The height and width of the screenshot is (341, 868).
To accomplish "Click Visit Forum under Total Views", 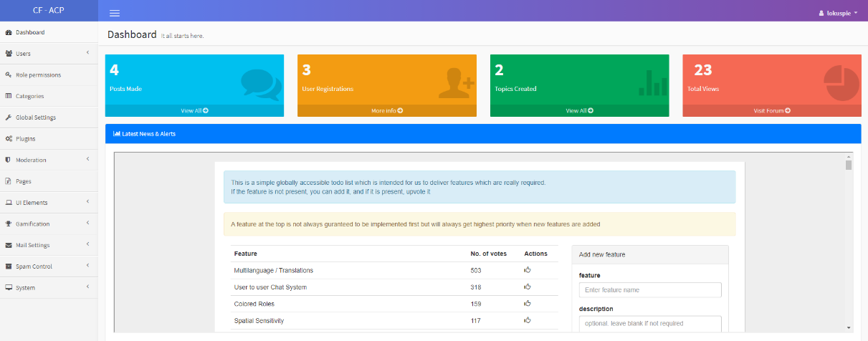I will [x=772, y=111].
